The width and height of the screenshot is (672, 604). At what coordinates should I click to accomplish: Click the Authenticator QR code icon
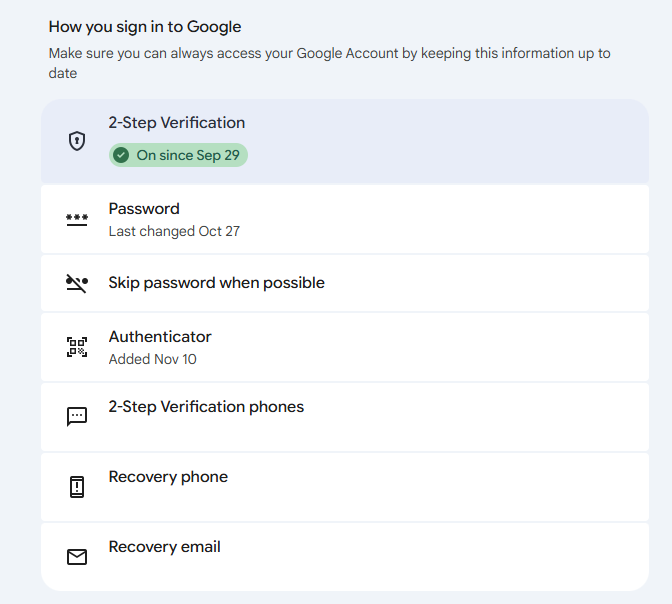(x=77, y=347)
